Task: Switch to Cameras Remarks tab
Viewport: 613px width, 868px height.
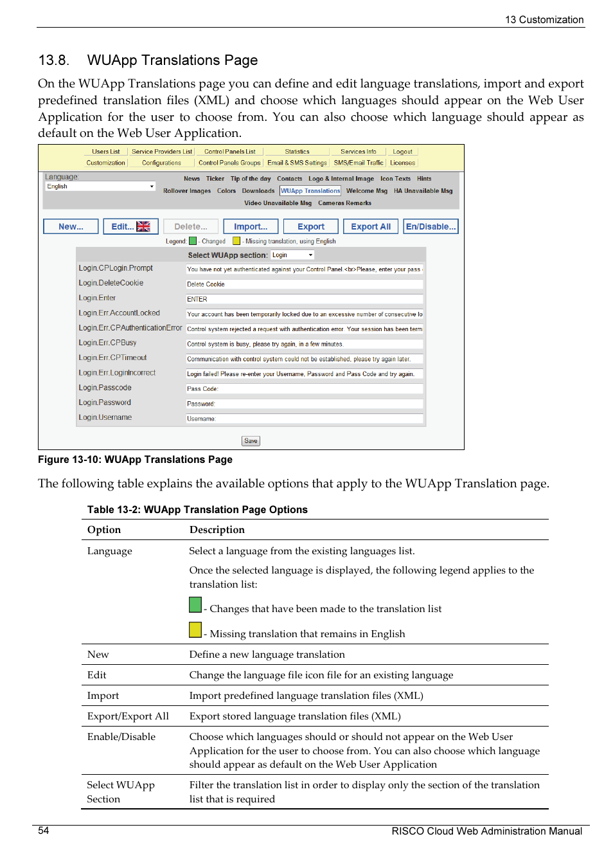Action: click(344, 203)
